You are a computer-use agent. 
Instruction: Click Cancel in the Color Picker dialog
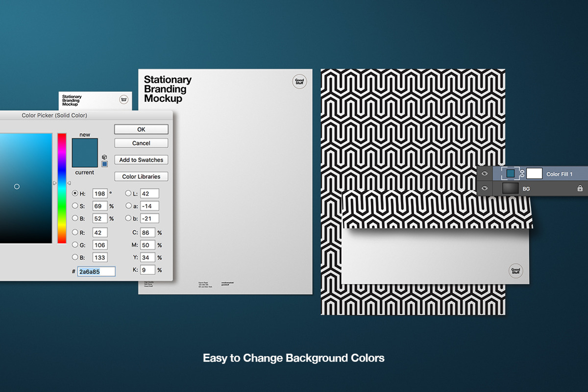coord(141,143)
